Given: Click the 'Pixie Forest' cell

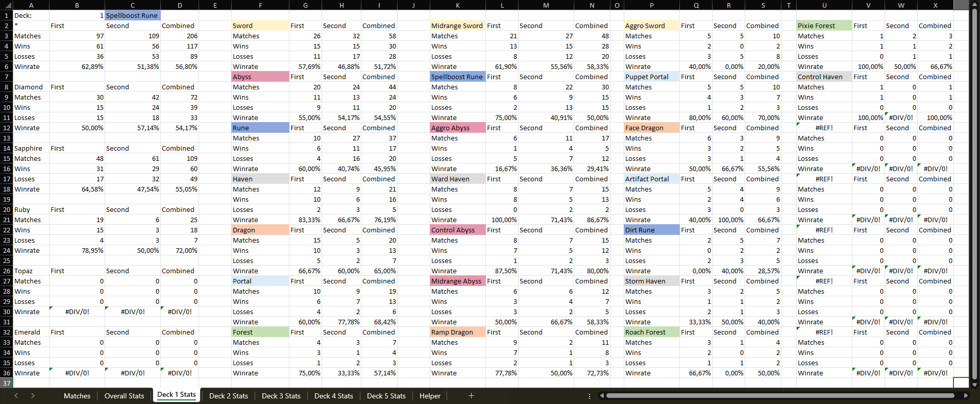Looking at the screenshot, I should [x=824, y=26].
